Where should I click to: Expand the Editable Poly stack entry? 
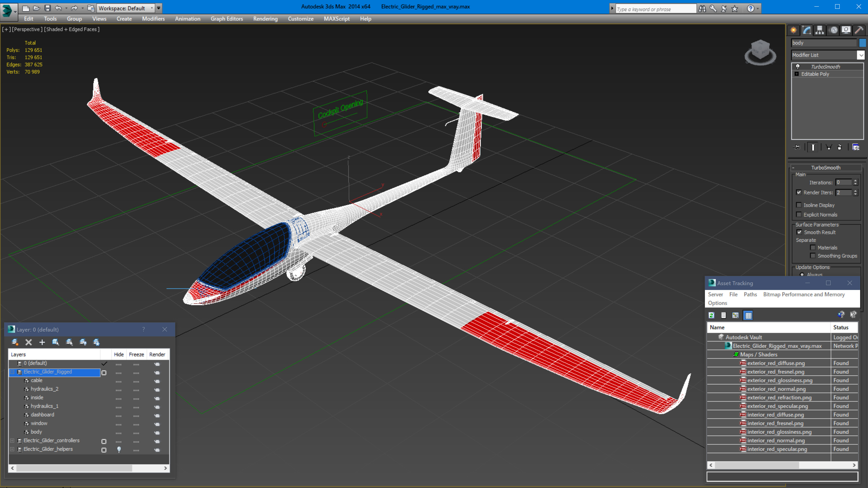pos(797,74)
